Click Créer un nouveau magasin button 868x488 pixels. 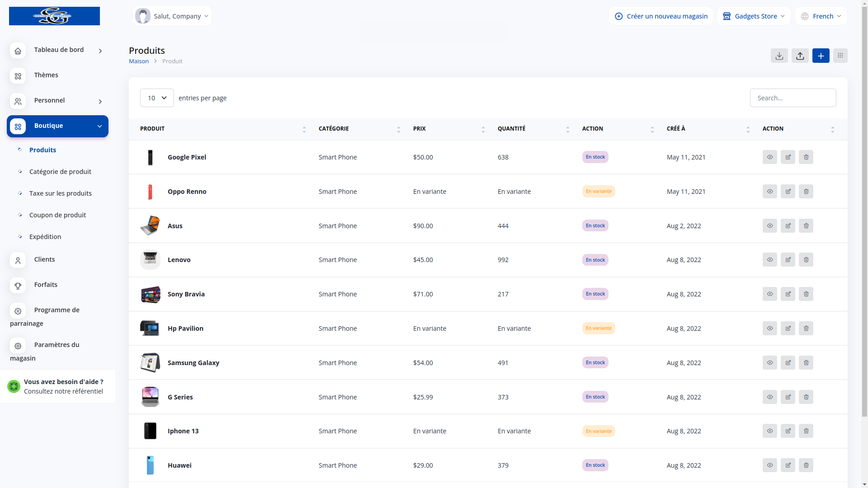[x=661, y=16]
